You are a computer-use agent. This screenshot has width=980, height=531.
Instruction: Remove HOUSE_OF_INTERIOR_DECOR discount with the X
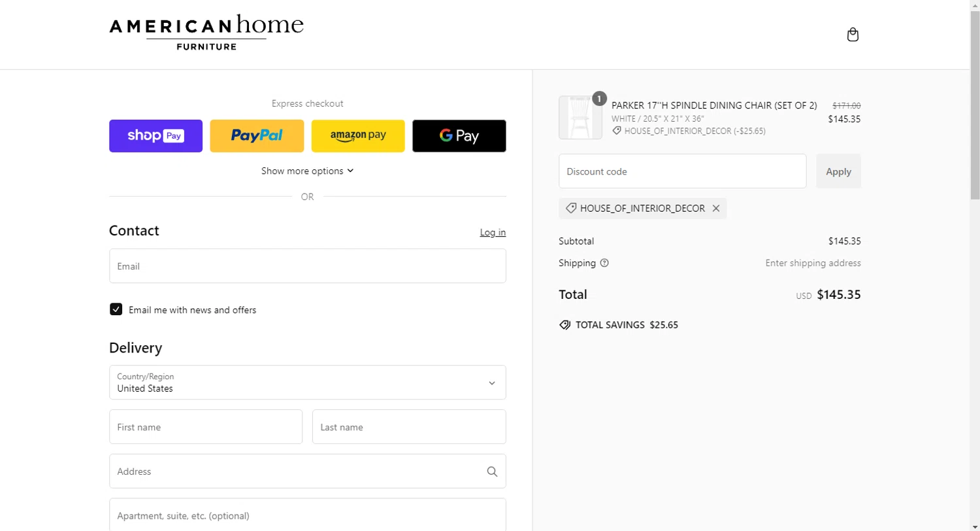(x=716, y=209)
